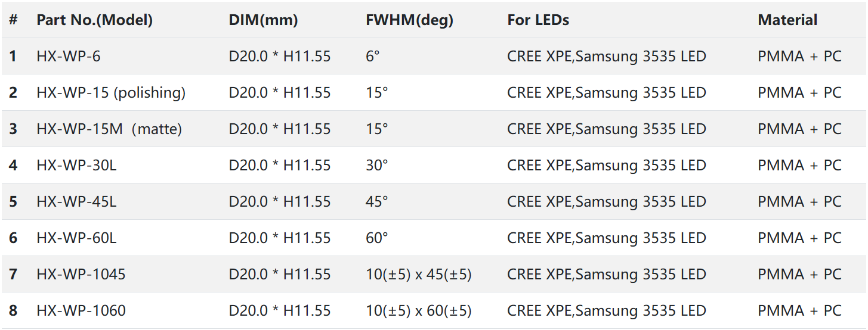Select part number HX-WP-30L

tap(76, 166)
